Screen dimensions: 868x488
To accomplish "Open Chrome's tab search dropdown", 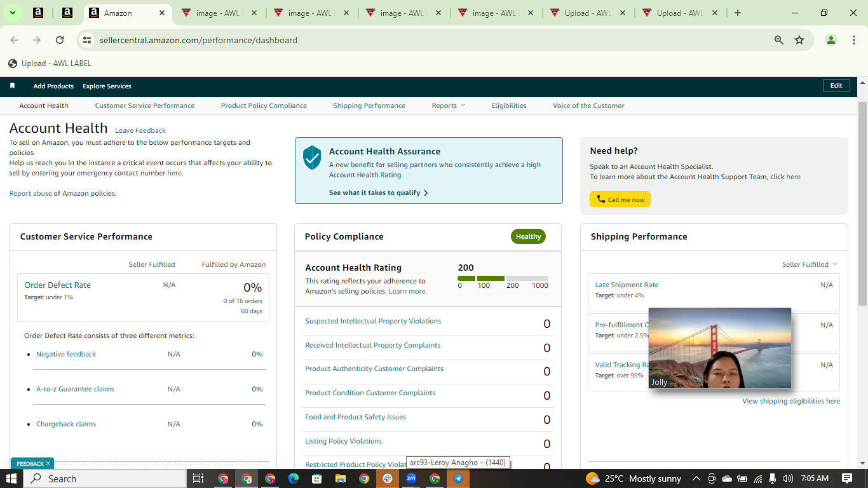I will 13,13.
